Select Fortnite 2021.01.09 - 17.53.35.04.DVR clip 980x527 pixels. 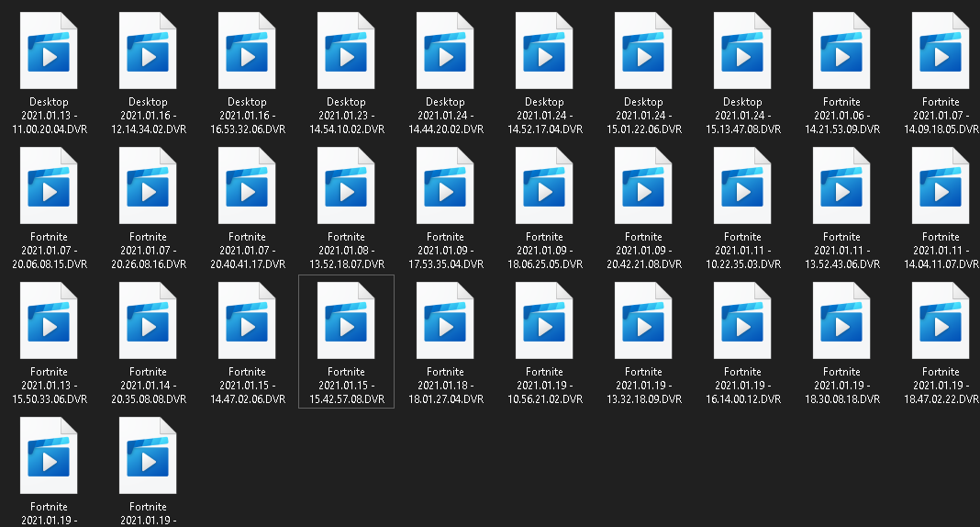click(445, 208)
